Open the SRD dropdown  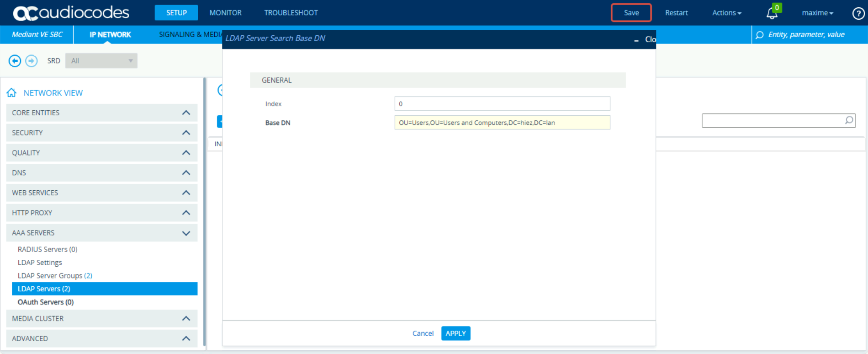[101, 61]
